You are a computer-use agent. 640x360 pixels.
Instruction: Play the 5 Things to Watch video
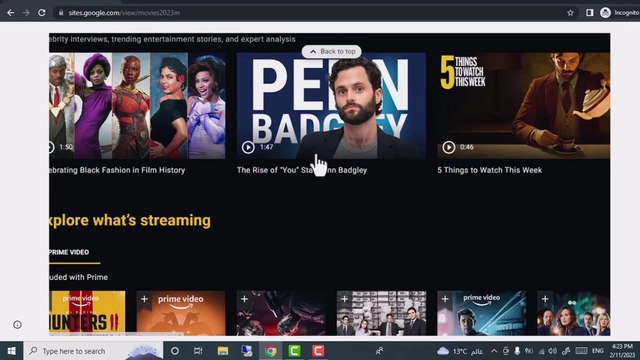(x=449, y=147)
